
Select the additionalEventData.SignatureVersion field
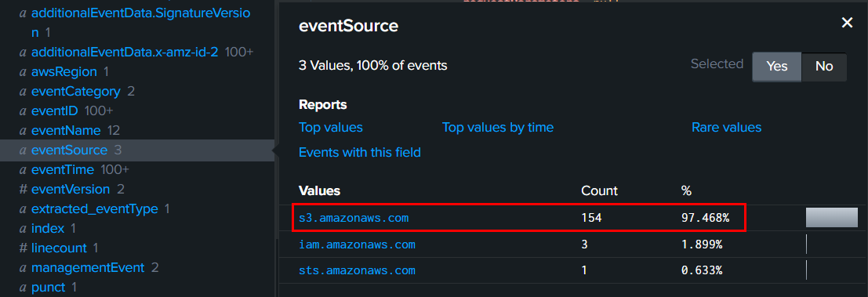click(141, 22)
